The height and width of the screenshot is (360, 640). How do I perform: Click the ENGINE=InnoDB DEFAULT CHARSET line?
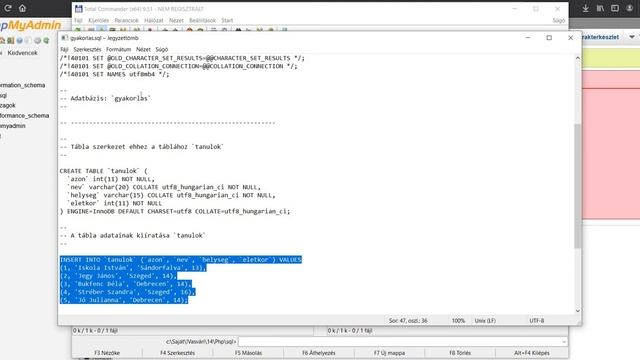[175, 211]
